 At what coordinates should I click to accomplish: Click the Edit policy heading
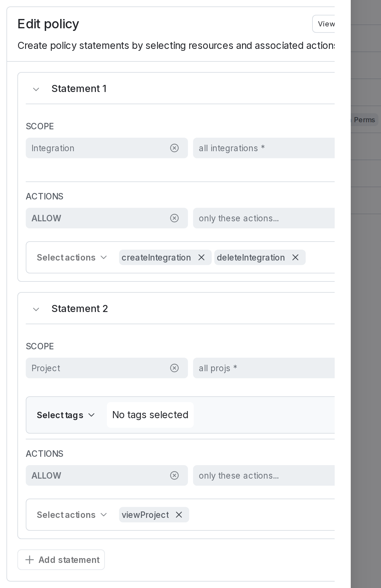48,24
